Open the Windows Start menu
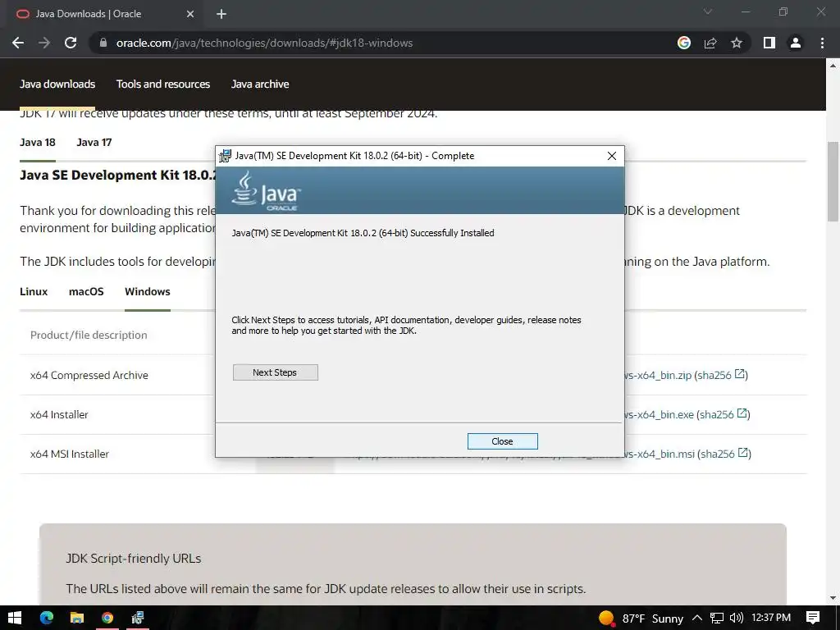 pos(15,618)
